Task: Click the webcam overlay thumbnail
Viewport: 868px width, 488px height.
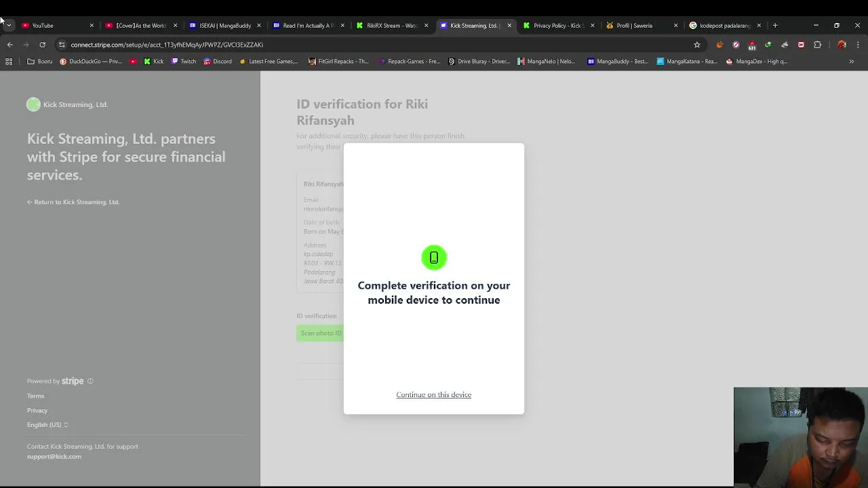Action: click(801, 437)
